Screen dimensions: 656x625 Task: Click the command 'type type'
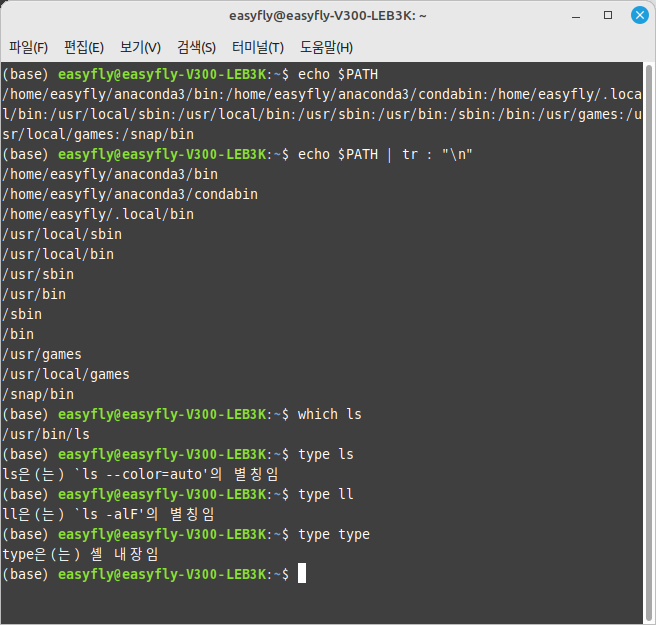334,535
